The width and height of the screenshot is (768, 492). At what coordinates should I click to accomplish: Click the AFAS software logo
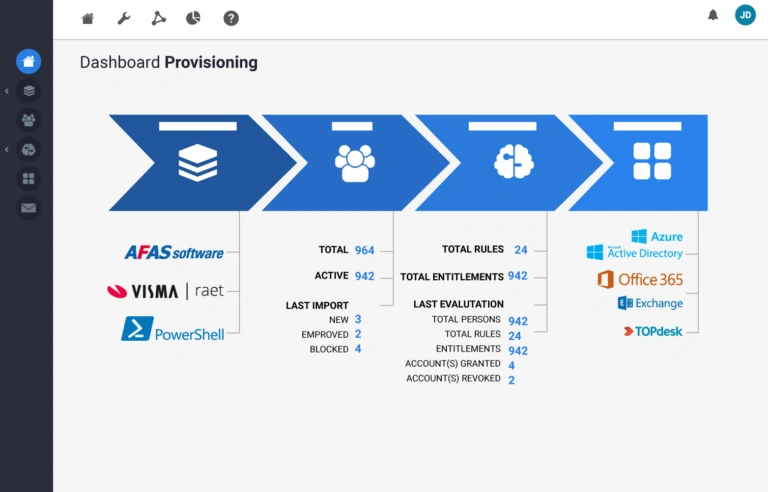174,253
